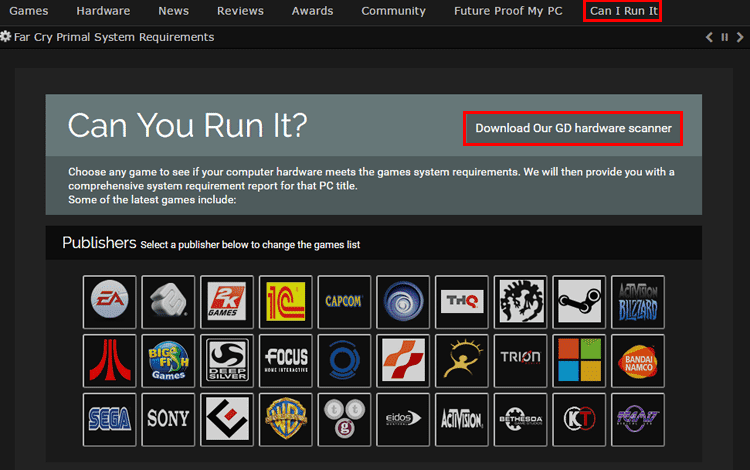750x470 pixels.
Task: Go to the News section
Action: [174, 11]
